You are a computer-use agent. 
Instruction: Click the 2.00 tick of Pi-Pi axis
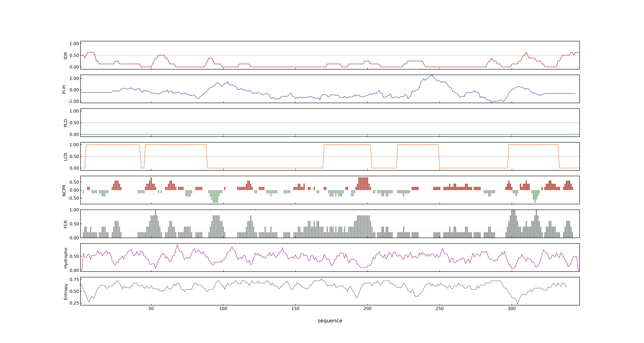click(x=74, y=78)
